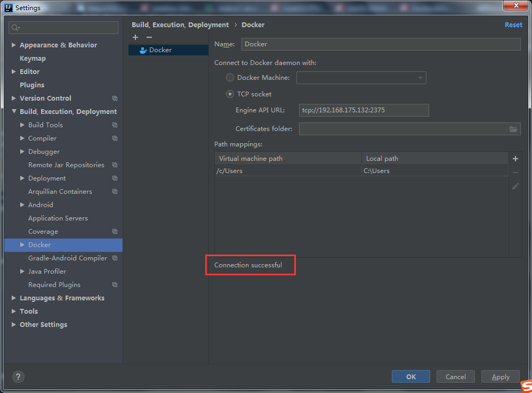
Task: Add a new Docker configuration with plus icon
Action: 135,37
